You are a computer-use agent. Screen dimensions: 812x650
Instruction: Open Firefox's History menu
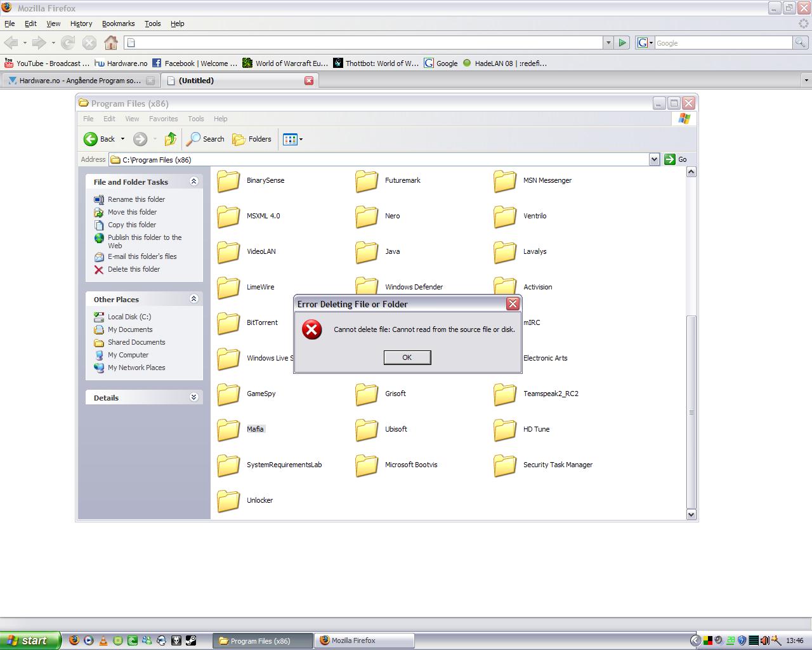click(x=81, y=23)
